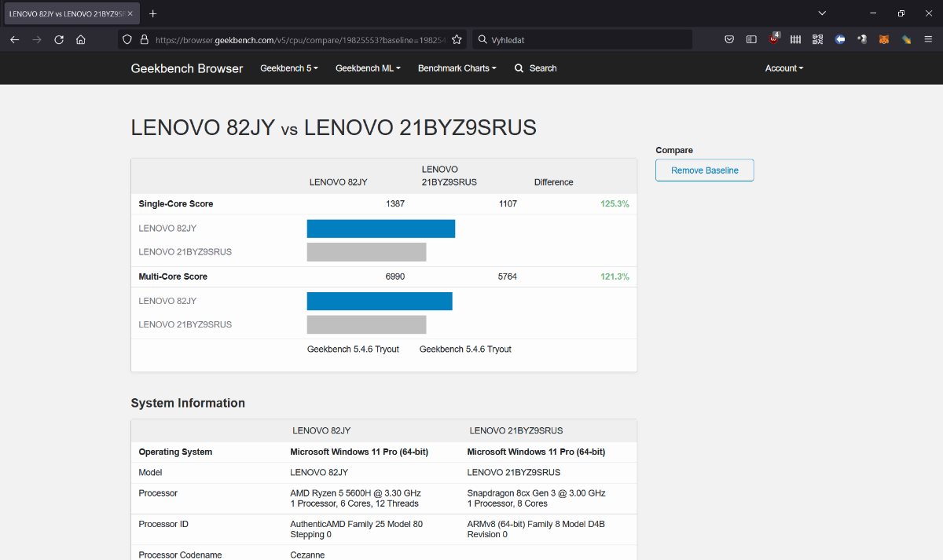Expand the Geekbench 5 dropdown
The image size is (943, 560).
tap(288, 68)
